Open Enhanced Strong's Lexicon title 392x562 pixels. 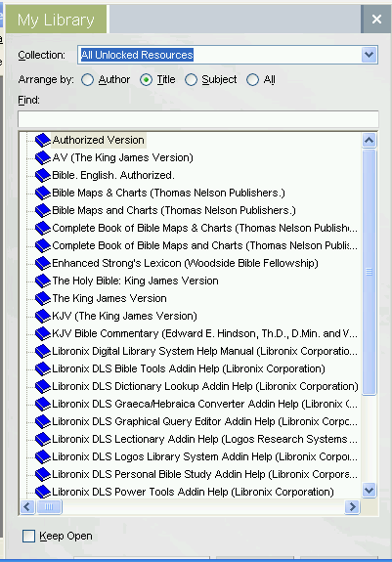186,263
